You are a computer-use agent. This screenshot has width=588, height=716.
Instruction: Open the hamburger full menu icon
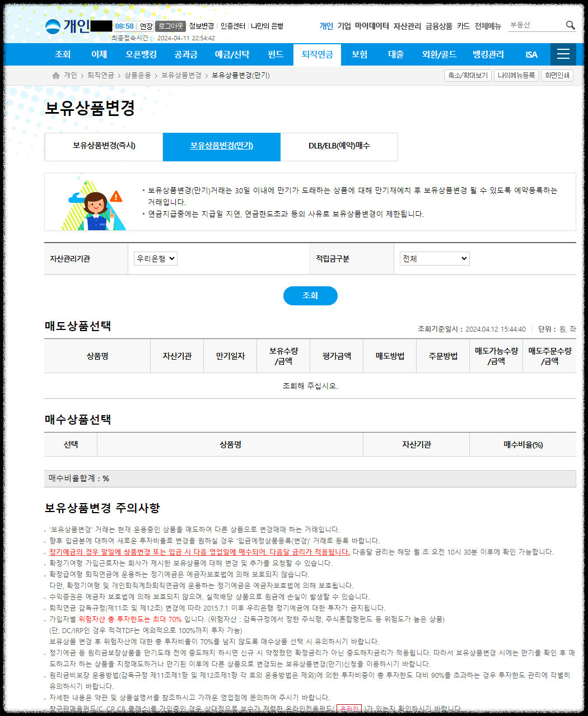pos(563,54)
